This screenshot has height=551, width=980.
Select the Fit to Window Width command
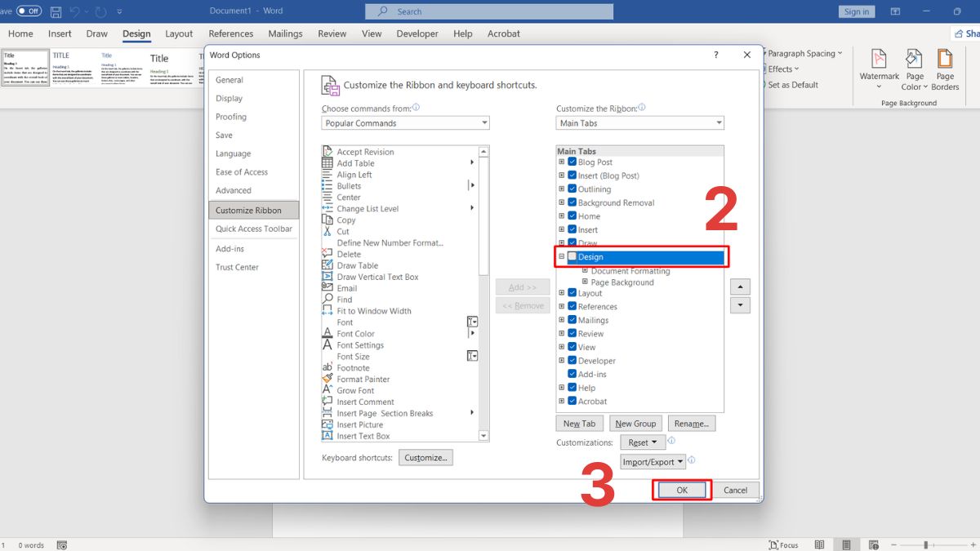(374, 311)
